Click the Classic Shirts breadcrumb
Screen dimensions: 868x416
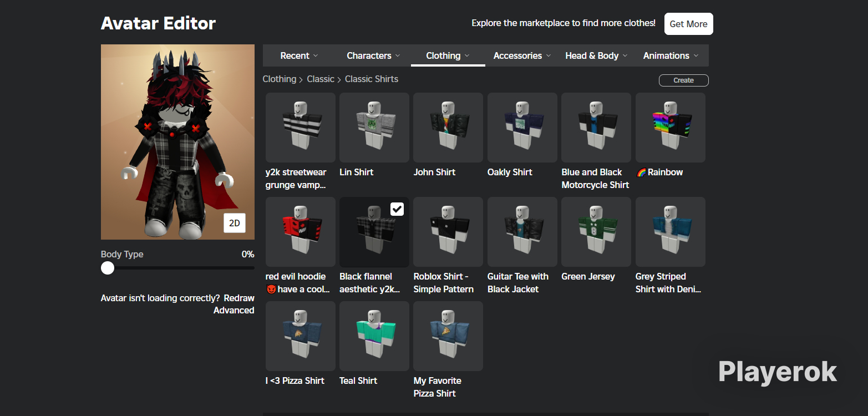[372, 79]
